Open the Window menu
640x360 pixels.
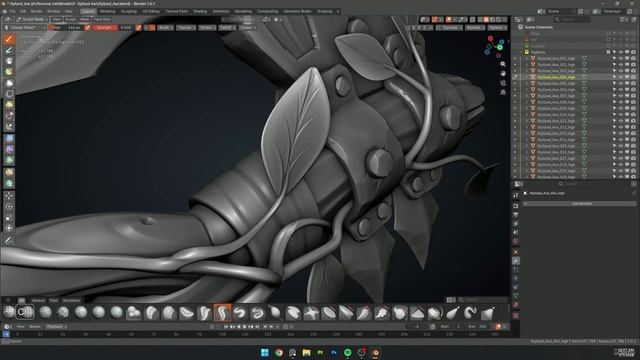(53, 11)
